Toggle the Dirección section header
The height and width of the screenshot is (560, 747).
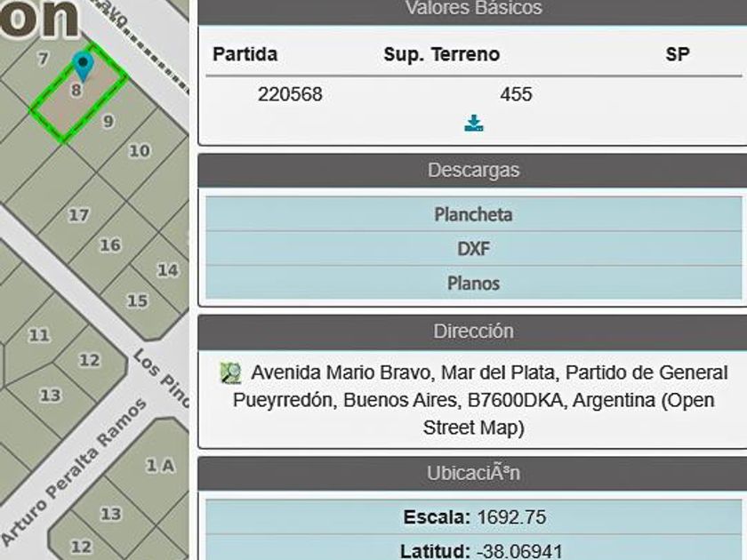[x=473, y=332]
